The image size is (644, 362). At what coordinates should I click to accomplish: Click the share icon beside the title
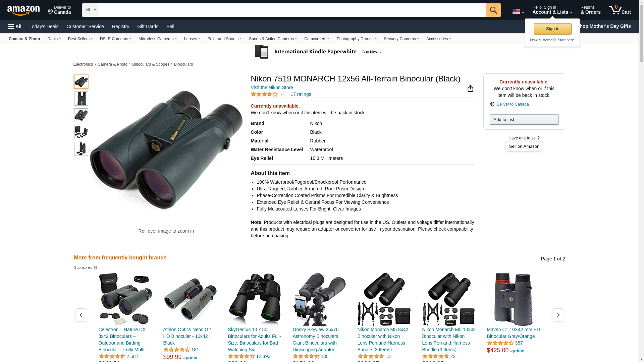coord(470,88)
